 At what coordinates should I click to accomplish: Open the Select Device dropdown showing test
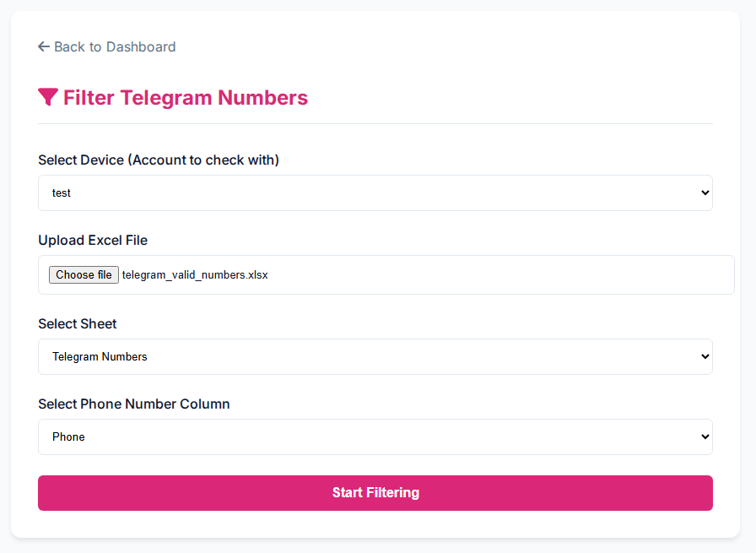click(375, 192)
